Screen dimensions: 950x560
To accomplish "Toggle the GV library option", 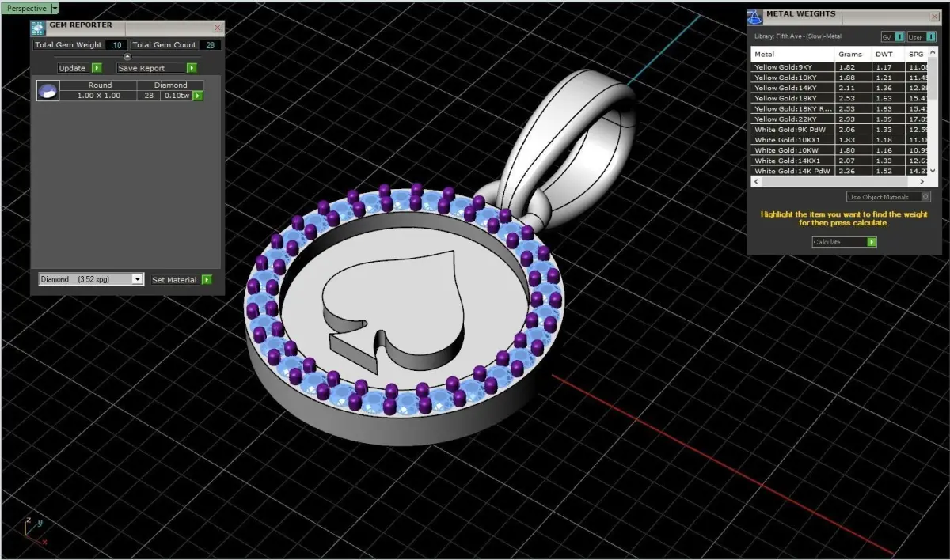I will [893, 37].
